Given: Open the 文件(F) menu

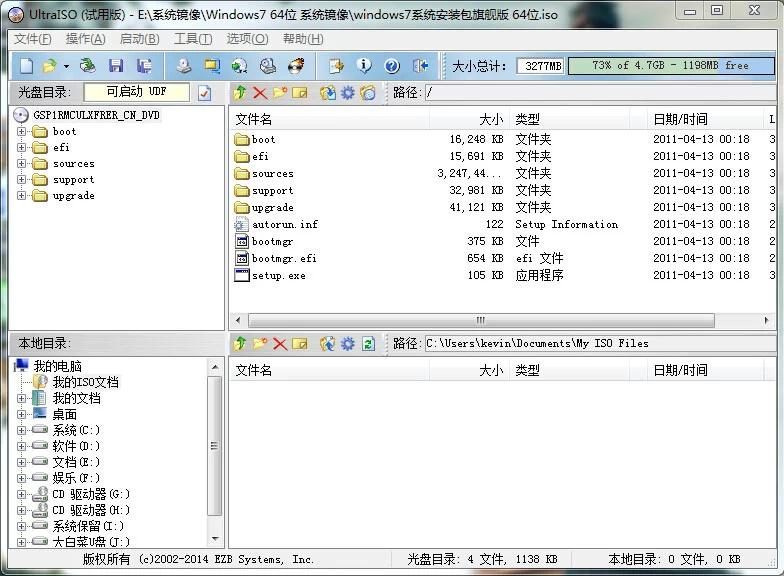Looking at the screenshot, I should [32, 39].
